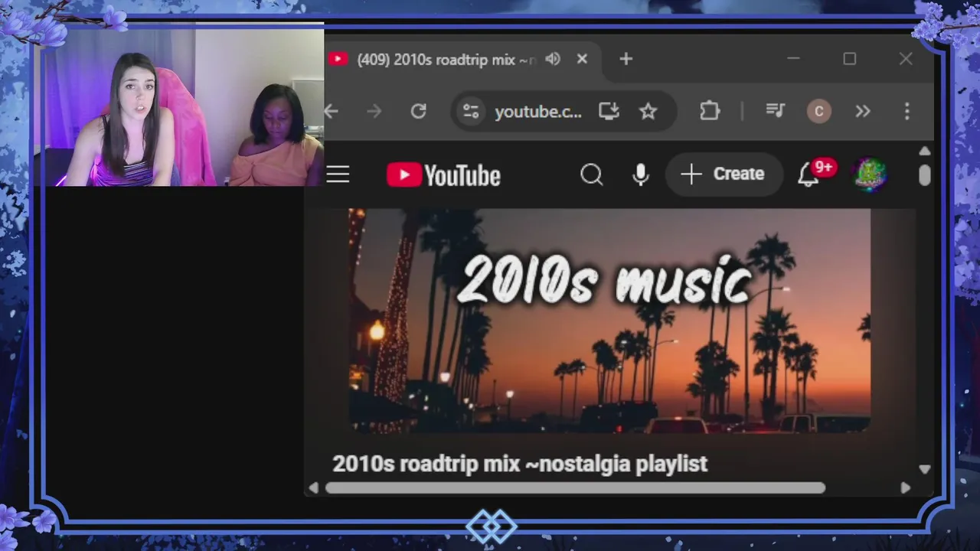980x551 pixels.
Task: Click the forward navigation arrow
Action: click(x=374, y=112)
